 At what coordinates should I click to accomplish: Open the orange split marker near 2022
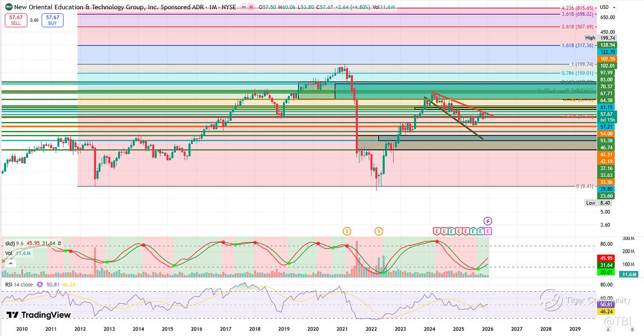click(379, 231)
